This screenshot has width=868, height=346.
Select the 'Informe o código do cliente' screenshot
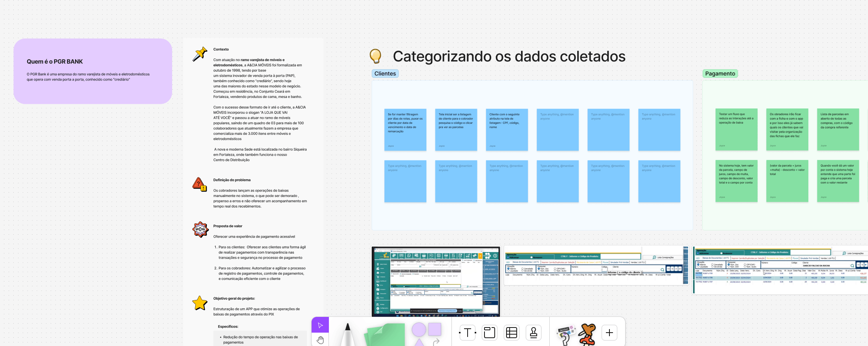pos(596,265)
